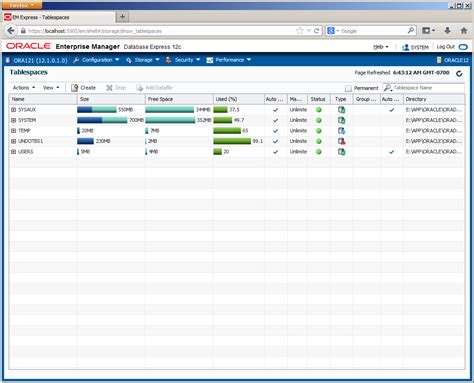474x383 pixels.
Task: Expand the USERS tablespace row
Action: [13, 152]
